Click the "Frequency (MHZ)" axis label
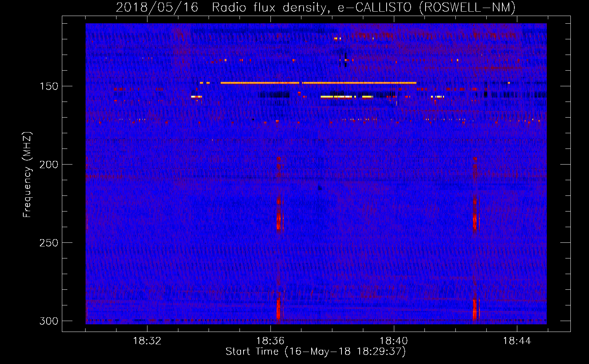 click(x=27, y=174)
